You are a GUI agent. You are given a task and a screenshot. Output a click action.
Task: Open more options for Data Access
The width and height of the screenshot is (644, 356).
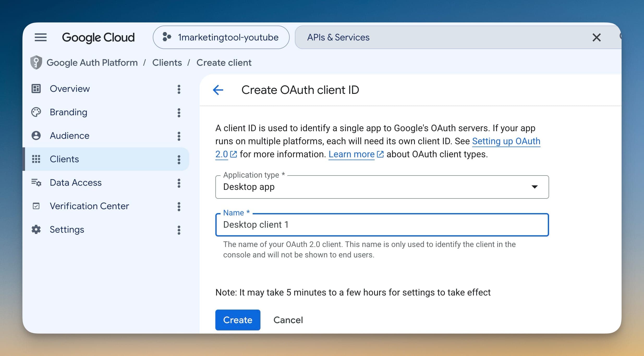coord(179,183)
